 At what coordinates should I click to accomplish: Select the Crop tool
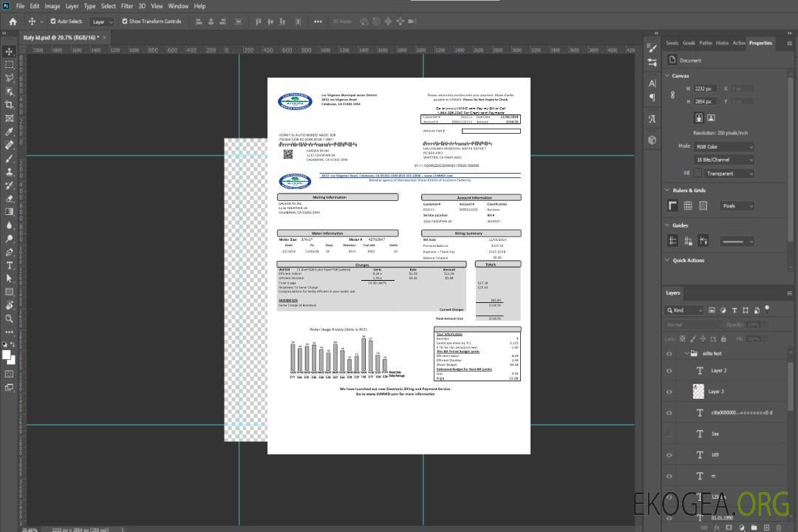(x=9, y=105)
